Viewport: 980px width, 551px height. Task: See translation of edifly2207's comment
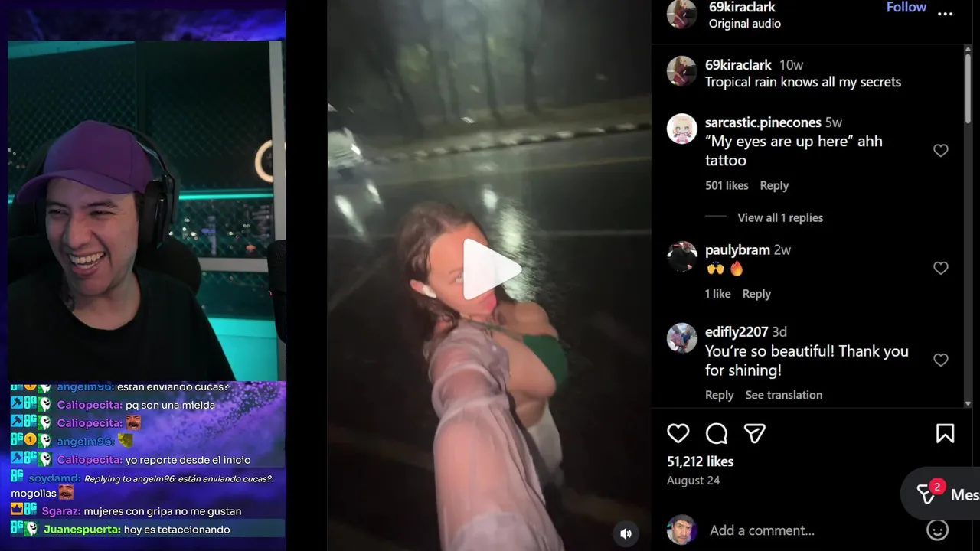click(784, 395)
